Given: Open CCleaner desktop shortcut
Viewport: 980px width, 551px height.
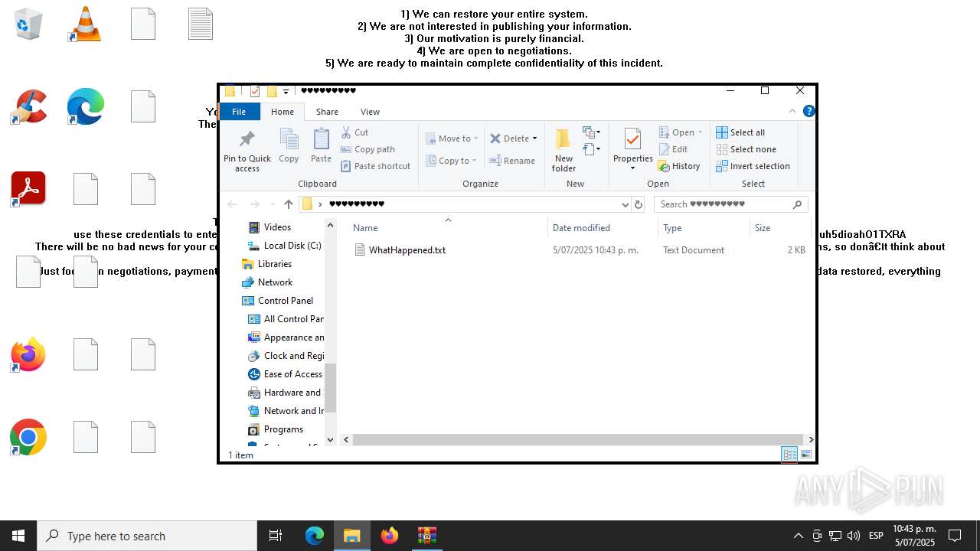Looking at the screenshot, I should click(x=28, y=106).
